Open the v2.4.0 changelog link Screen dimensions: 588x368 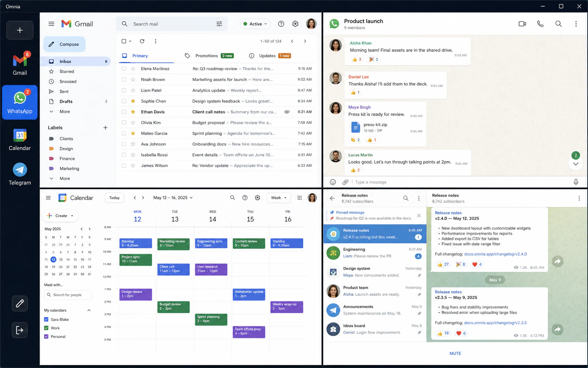[495, 254]
